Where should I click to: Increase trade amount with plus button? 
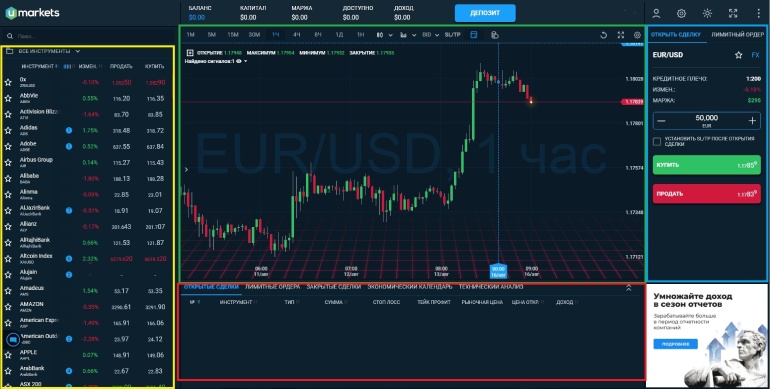coord(752,121)
